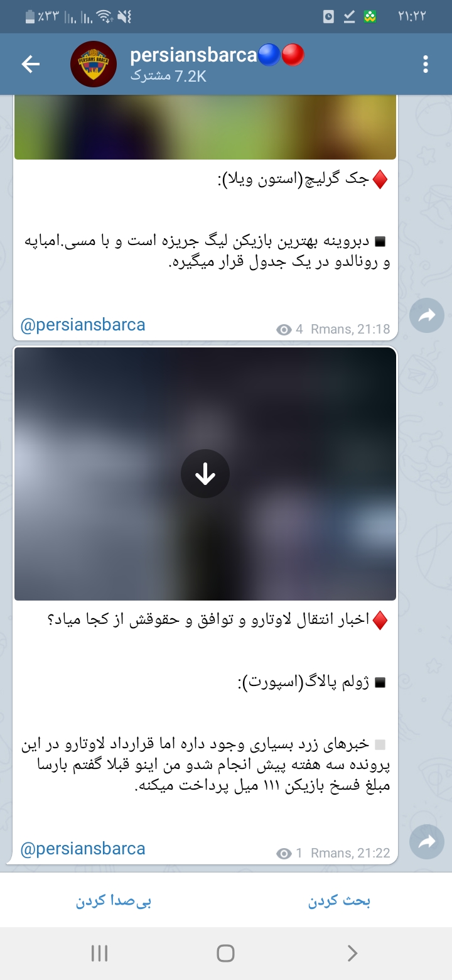
Task: Open @persiansbarca link under the Grealish post
Action: [x=83, y=325]
